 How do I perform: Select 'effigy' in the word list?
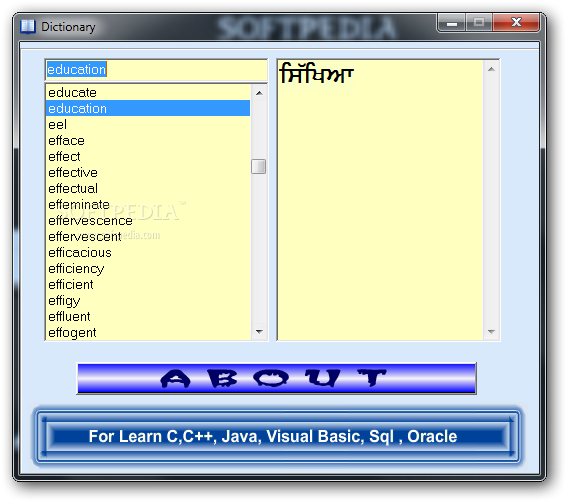[x=148, y=300]
